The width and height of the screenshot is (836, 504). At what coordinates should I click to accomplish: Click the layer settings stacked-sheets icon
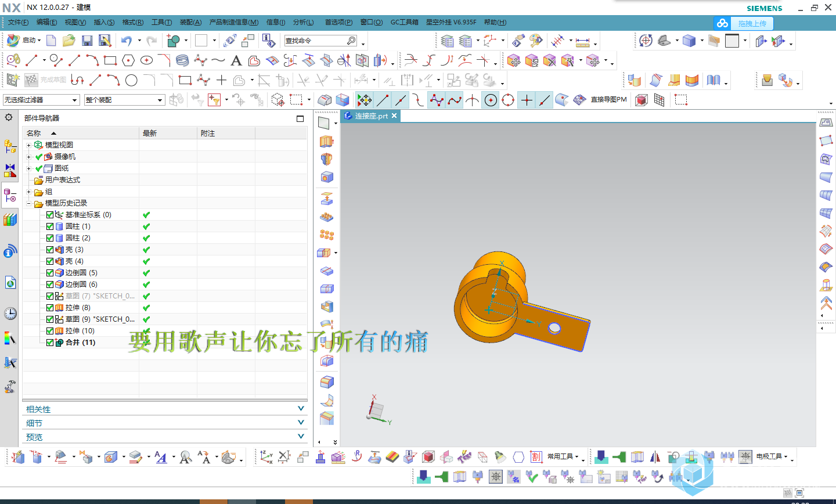coord(447,41)
